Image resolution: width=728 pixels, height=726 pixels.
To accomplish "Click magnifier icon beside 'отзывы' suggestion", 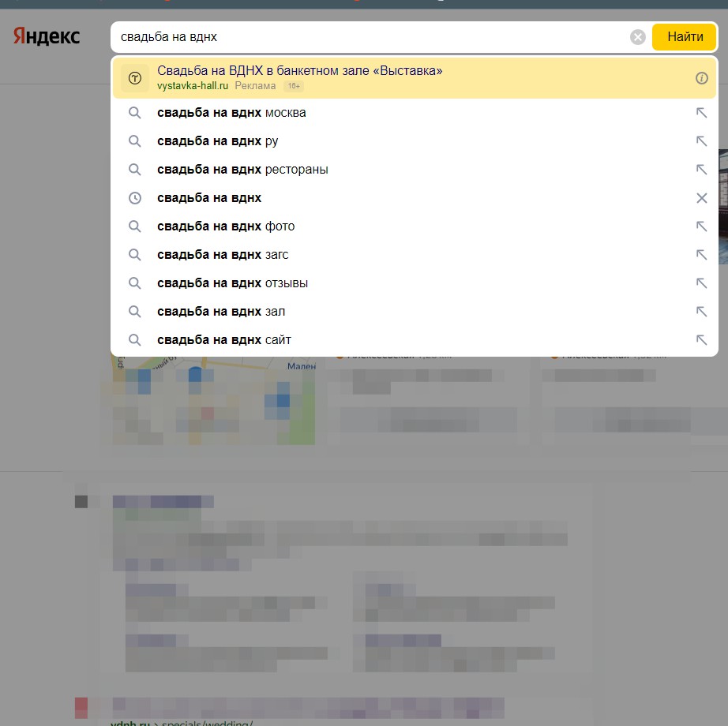I will 135,283.
